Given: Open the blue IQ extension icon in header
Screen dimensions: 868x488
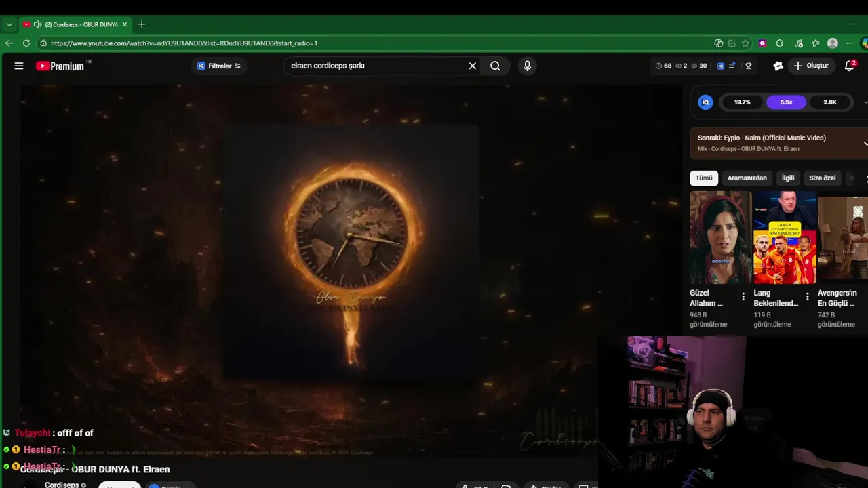Looking at the screenshot, I should [x=720, y=66].
